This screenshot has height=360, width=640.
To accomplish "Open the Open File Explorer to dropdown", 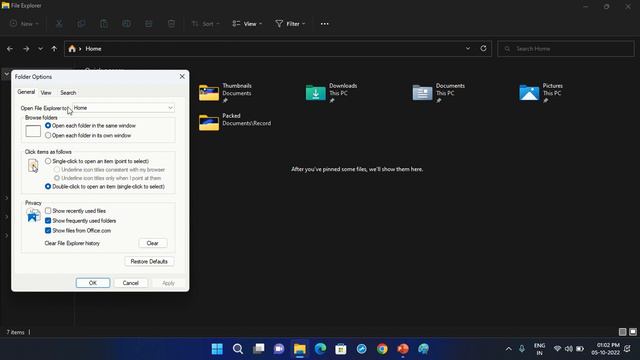I will tap(123, 108).
